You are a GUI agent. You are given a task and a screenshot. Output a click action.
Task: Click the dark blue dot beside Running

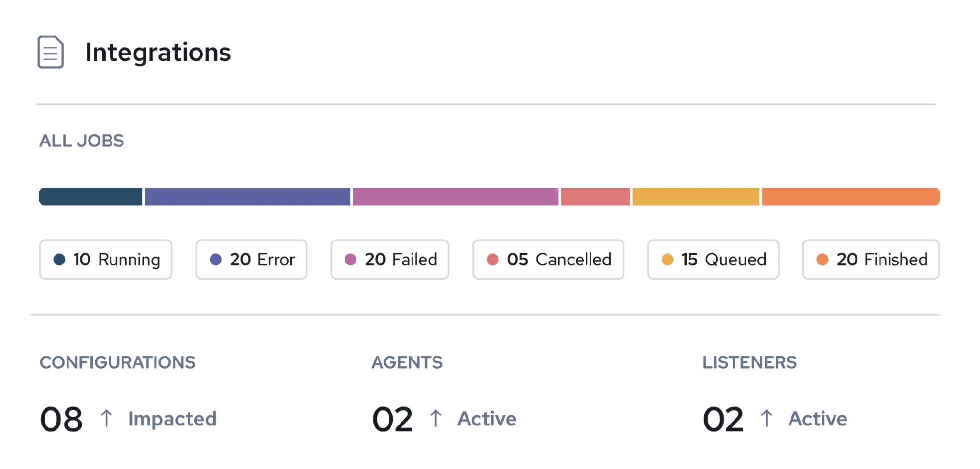59,260
